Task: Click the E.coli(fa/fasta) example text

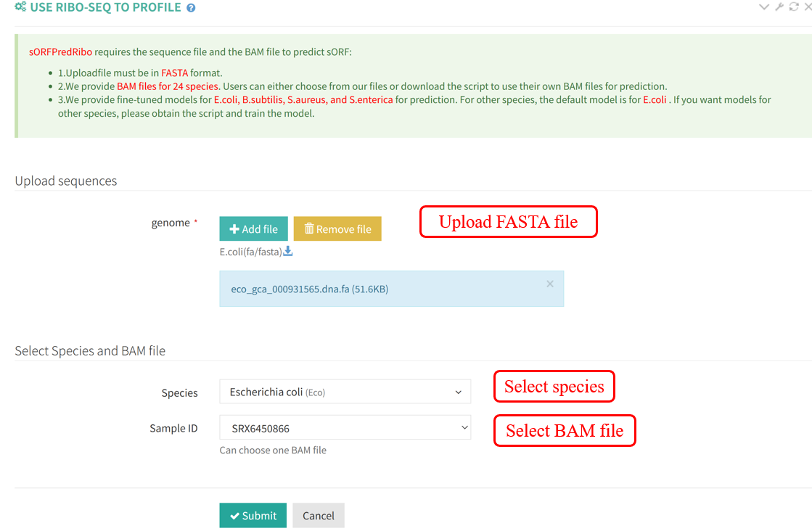Action: point(250,252)
